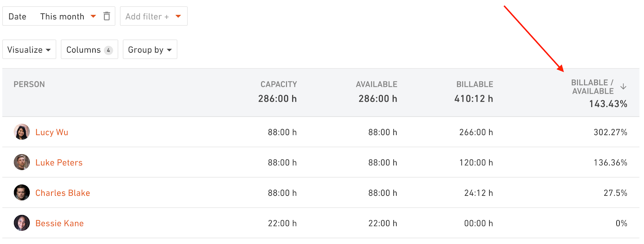The image size is (644, 244).
Task: Sort by the Person column header
Action: [x=29, y=84]
